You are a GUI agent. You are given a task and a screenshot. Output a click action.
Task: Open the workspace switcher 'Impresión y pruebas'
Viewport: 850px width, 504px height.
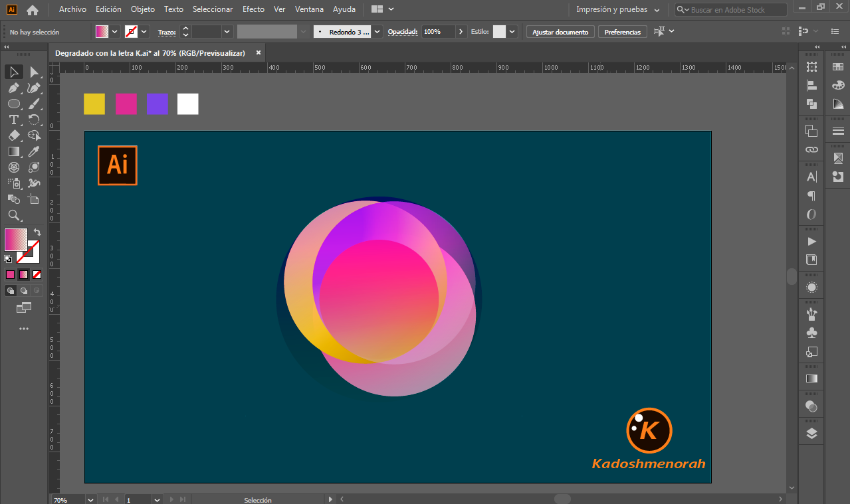click(617, 10)
